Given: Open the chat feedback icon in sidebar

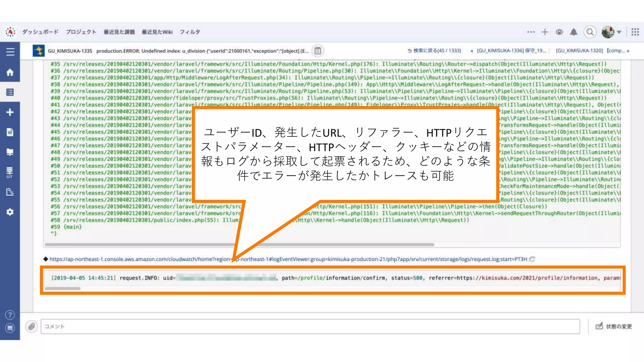Looking at the screenshot, I should click(10, 328).
